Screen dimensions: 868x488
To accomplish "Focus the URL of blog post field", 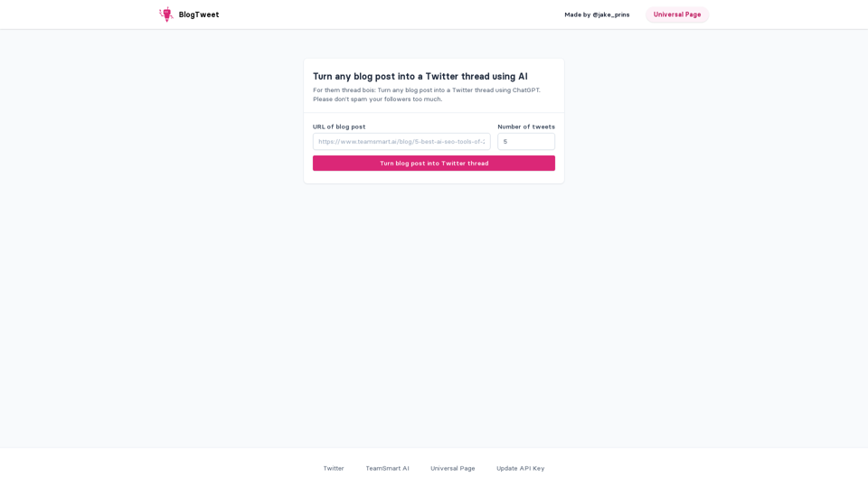I will [401, 142].
